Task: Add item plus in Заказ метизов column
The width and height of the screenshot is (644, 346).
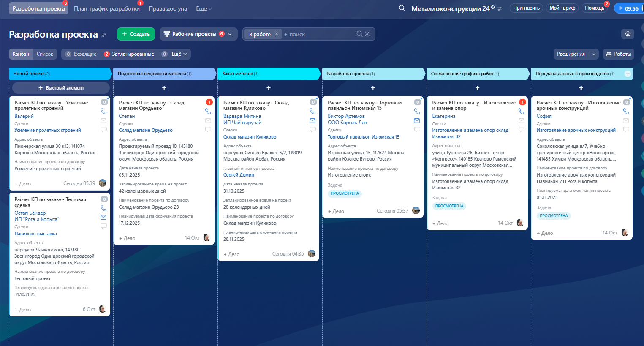Action: click(269, 88)
